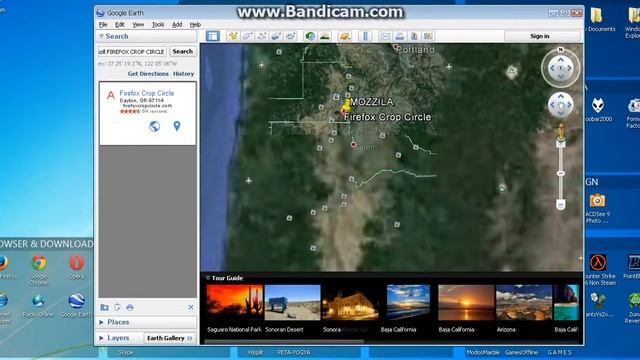
Task: Click the zoom in plus at slider top
Action: pyautogui.click(x=561, y=143)
